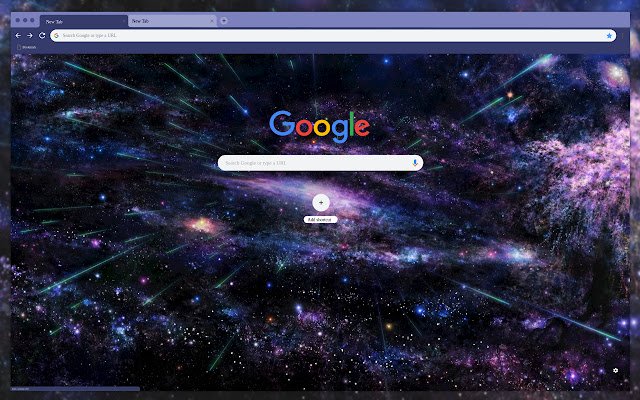
Task: Click the Google G icon in the address bar
Action: click(56, 36)
